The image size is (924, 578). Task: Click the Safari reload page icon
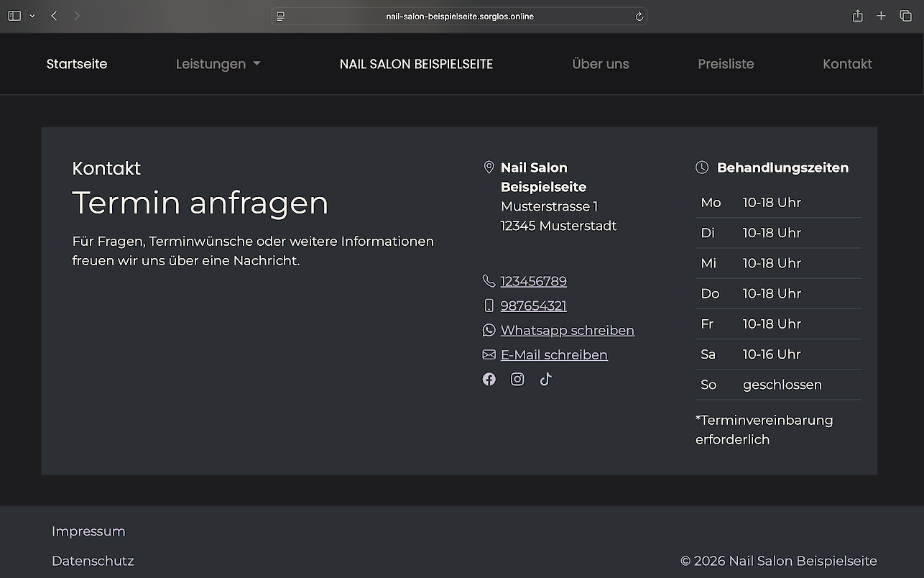tap(639, 17)
